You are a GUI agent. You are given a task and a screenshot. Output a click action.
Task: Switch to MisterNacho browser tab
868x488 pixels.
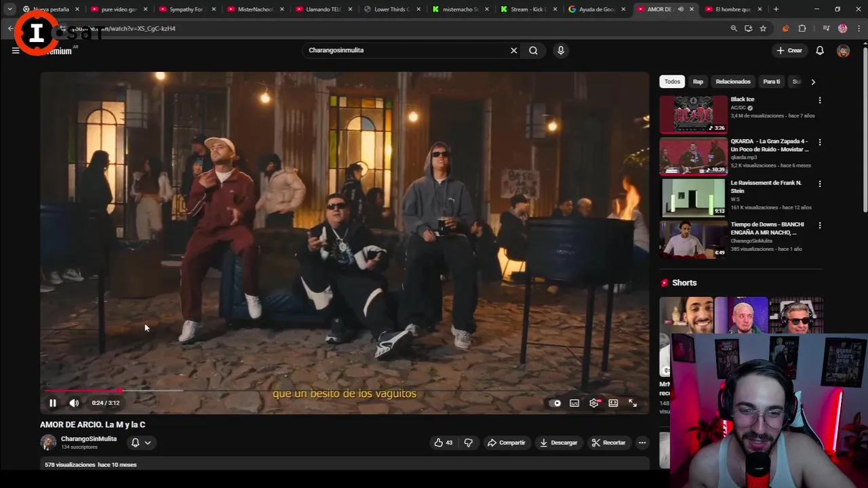(x=254, y=9)
